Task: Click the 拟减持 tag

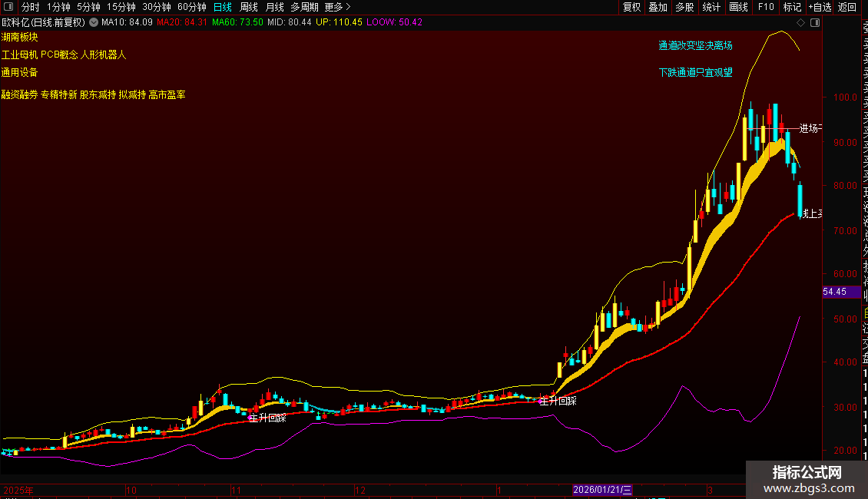Action: (132, 94)
